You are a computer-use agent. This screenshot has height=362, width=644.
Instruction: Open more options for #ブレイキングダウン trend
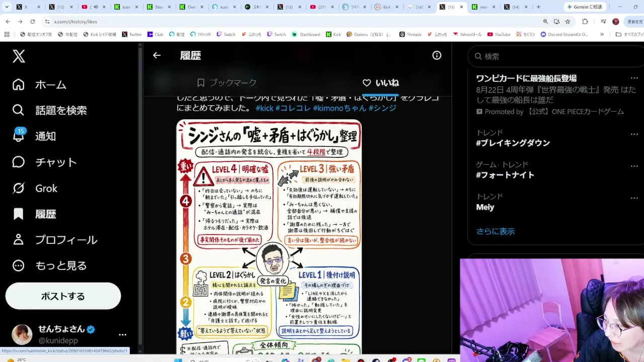[x=634, y=134]
